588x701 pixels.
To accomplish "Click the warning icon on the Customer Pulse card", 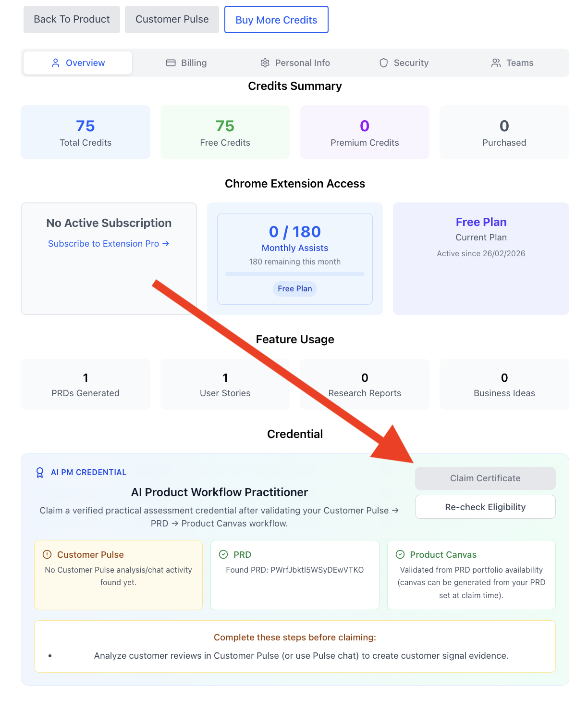I will tap(47, 554).
